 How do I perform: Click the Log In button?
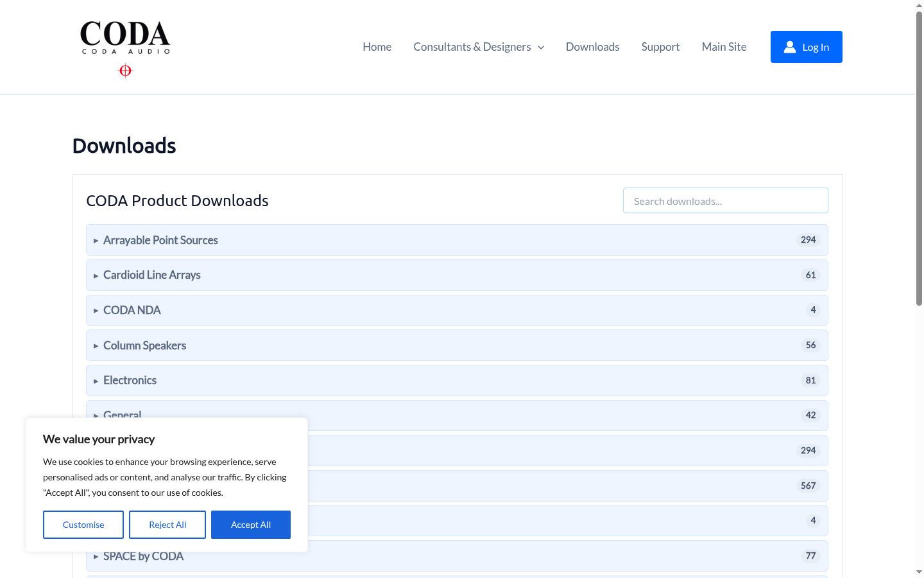pyautogui.click(x=807, y=47)
